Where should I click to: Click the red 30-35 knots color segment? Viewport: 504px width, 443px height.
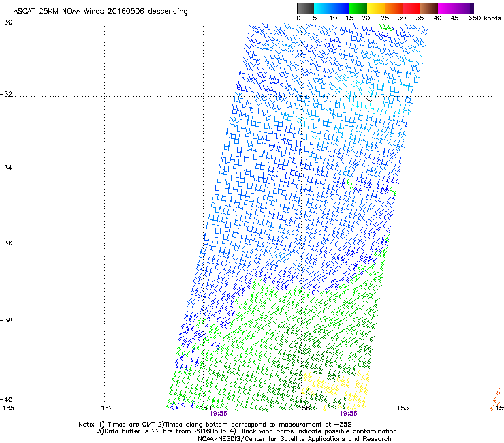tap(411, 8)
